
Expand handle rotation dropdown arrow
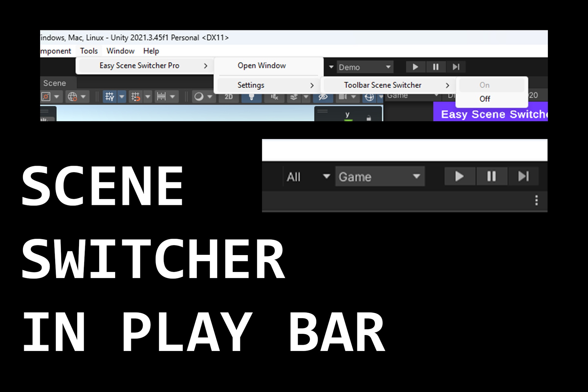(x=83, y=97)
